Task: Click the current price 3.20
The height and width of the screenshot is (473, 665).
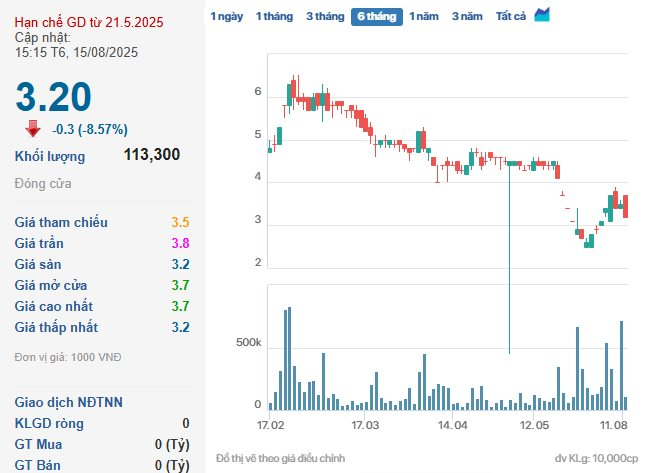Action: (53, 96)
